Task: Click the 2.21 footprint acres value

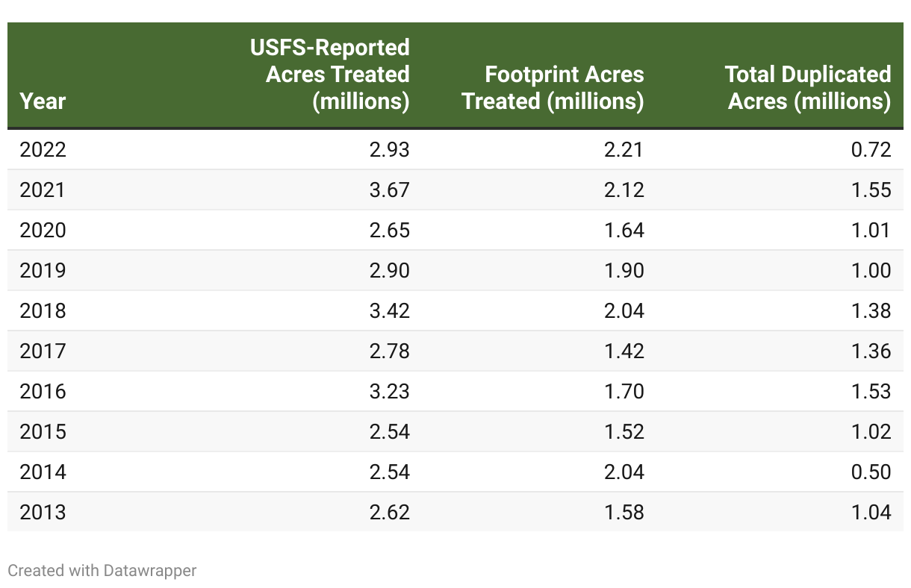Action: pyautogui.click(x=624, y=150)
